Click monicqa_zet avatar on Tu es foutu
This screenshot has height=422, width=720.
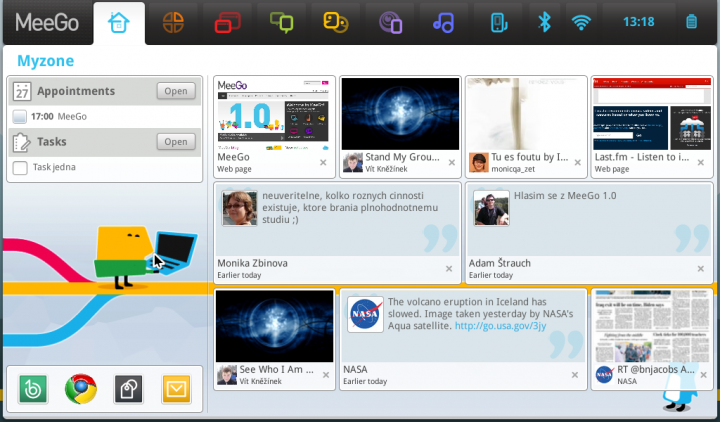(x=478, y=163)
